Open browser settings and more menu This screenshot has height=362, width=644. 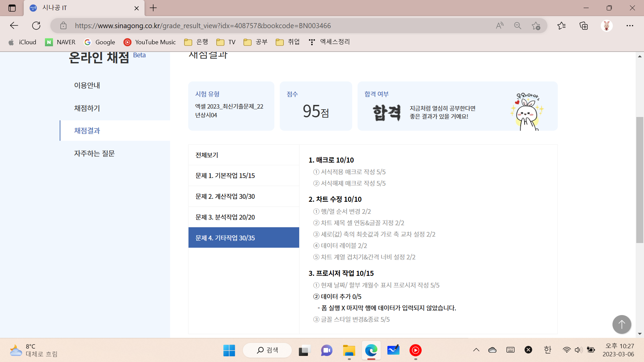point(630,25)
